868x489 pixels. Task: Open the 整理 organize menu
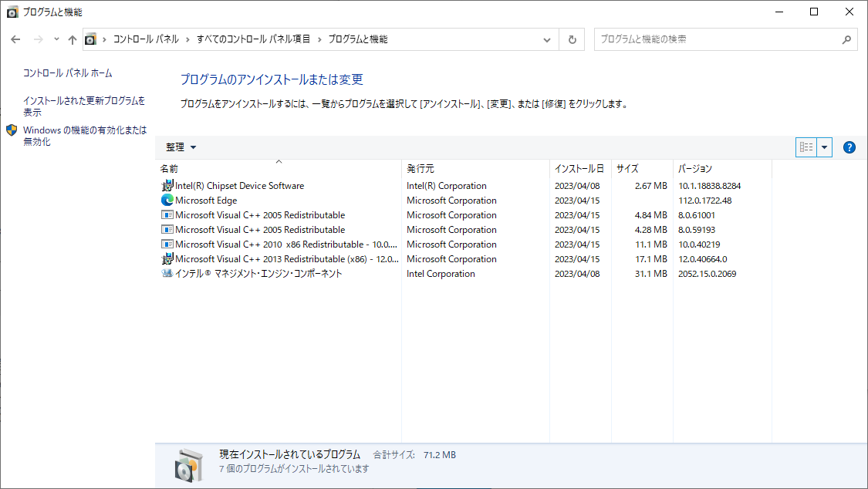(181, 147)
